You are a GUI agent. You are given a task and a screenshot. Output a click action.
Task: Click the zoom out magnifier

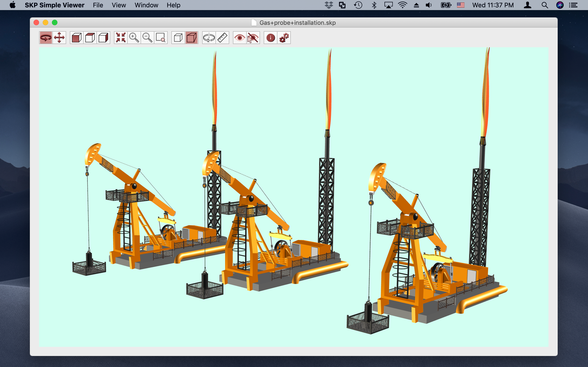[x=147, y=38]
